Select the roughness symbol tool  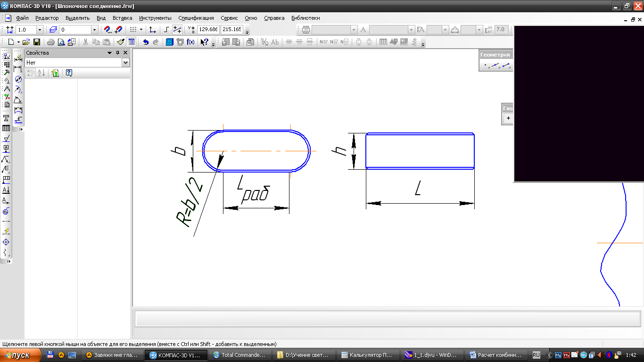pyautogui.click(x=6, y=139)
